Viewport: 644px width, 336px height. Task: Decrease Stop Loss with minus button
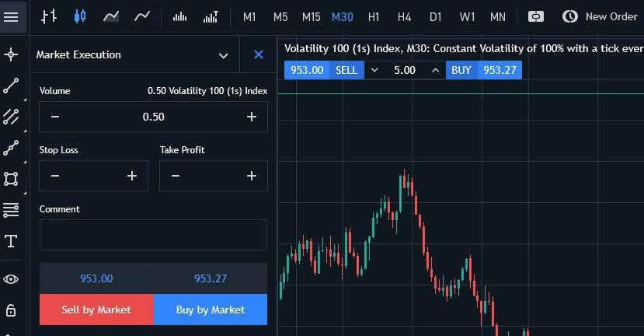55,176
